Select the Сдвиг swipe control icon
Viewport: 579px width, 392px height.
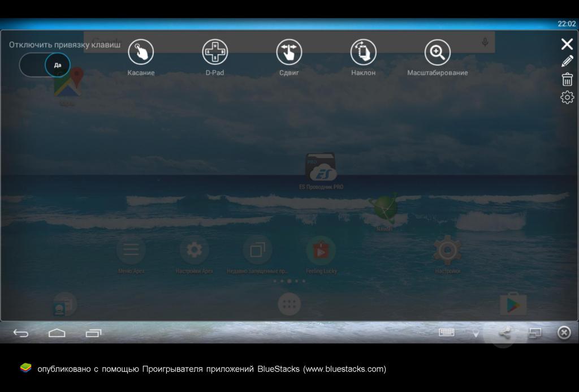coord(289,51)
